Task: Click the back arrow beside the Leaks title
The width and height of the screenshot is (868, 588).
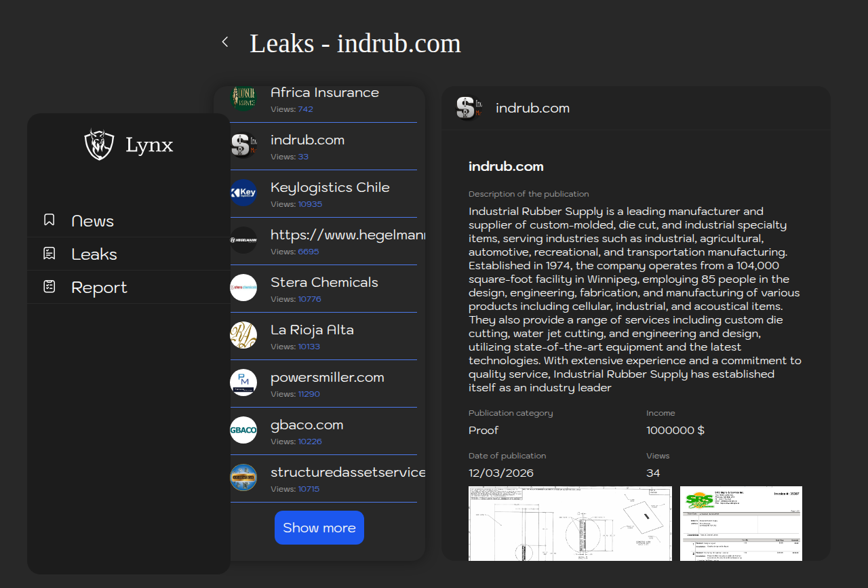Action: [225, 42]
